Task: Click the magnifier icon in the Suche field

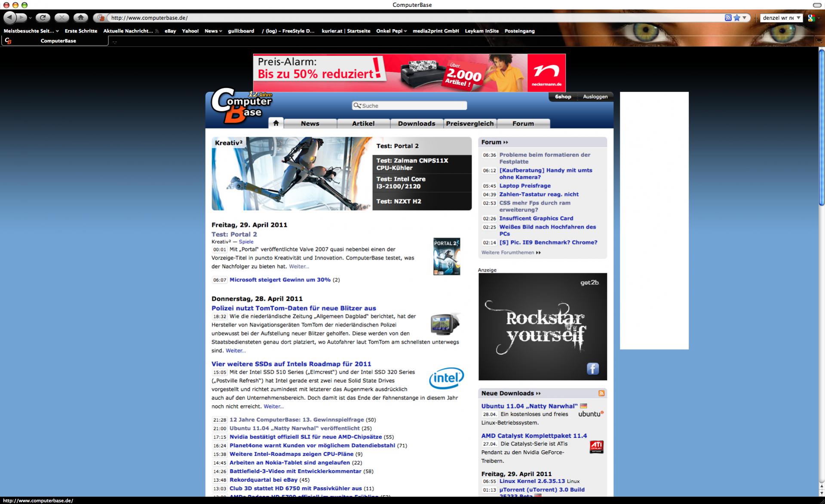Action: point(357,105)
